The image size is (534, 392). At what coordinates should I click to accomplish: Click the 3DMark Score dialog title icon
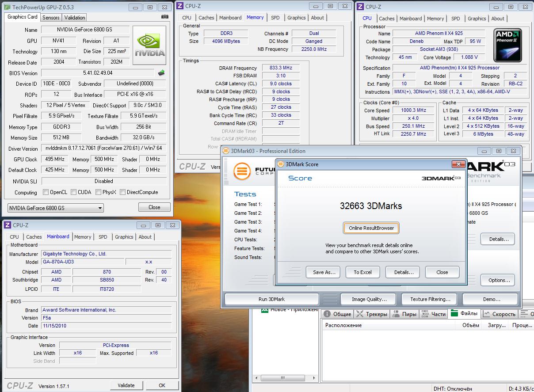280,164
